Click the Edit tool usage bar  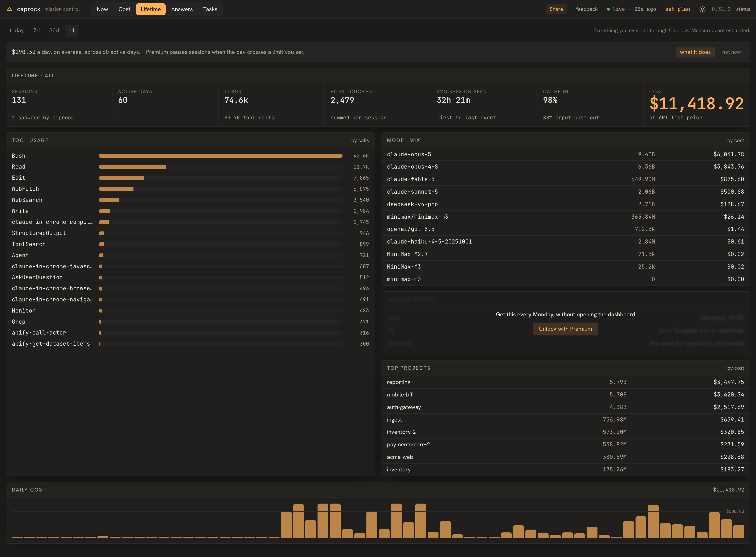121,178
